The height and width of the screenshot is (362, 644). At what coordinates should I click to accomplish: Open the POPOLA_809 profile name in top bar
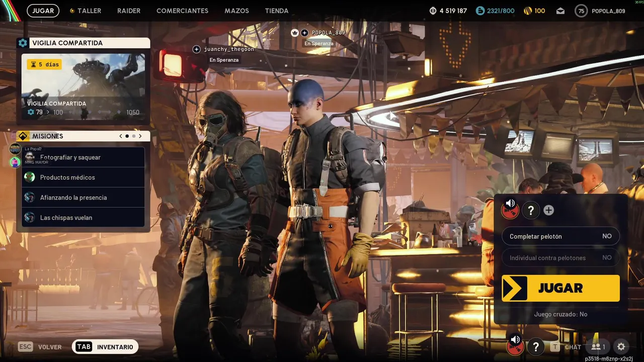(x=608, y=11)
